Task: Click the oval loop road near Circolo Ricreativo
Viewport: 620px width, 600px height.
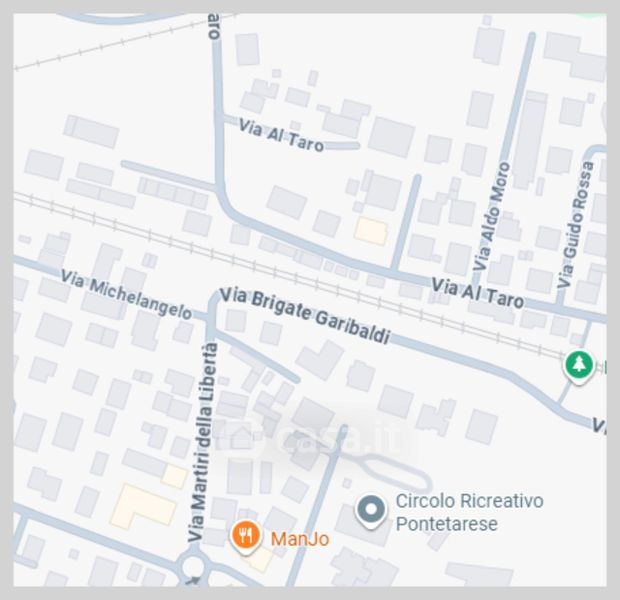Action: click(x=395, y=473)
